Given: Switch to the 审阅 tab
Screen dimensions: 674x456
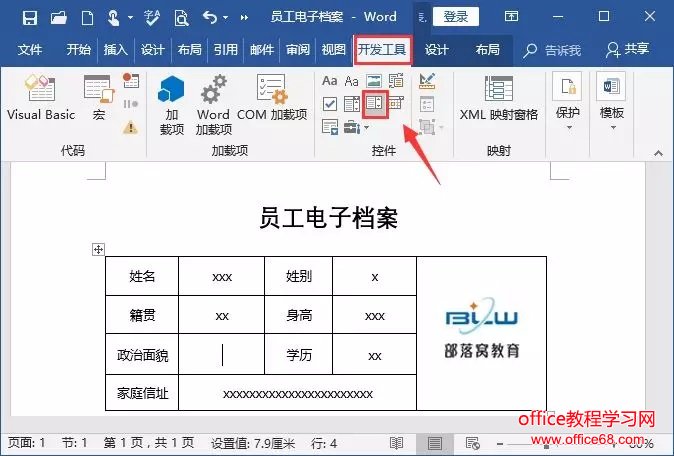Looking at the screenshot, I should [x=298, y=50].
